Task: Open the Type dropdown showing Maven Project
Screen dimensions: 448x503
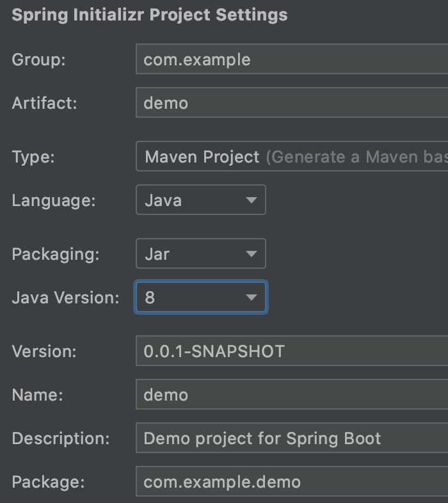Action: click(292, 157)
